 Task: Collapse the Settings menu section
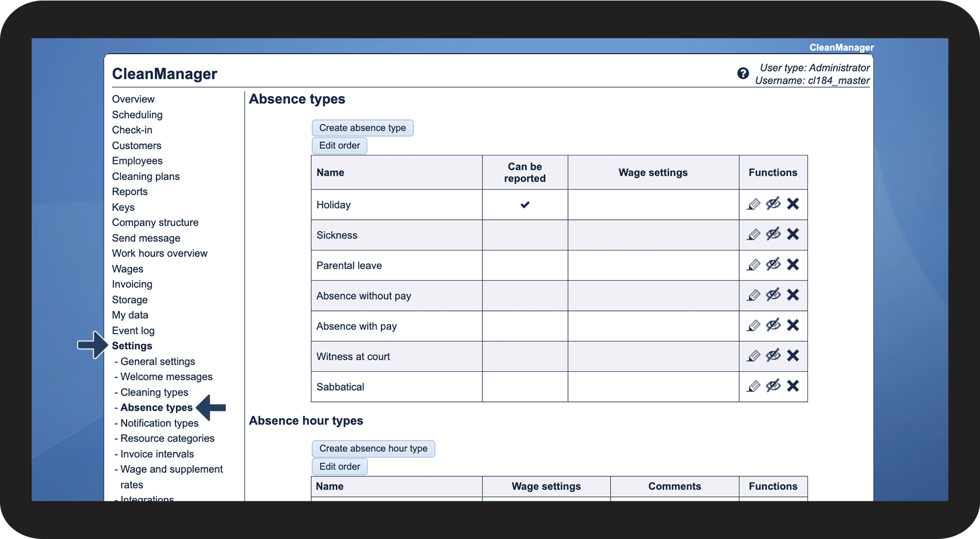pos(132,346)
